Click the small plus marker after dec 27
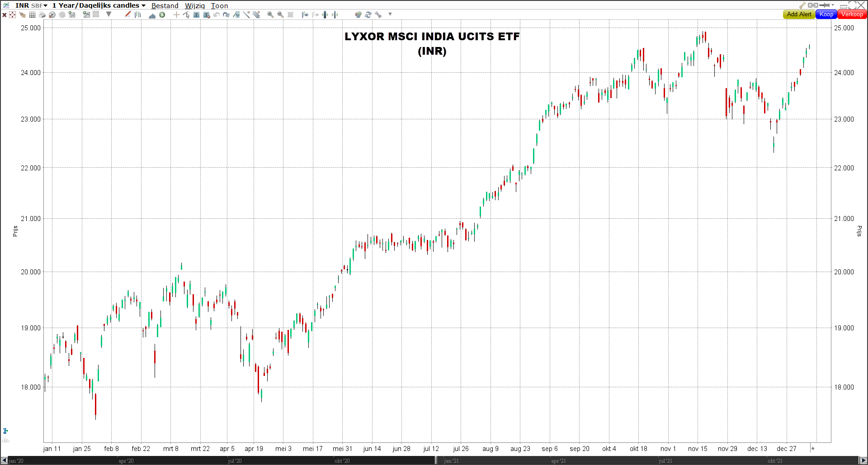This screenshot has height=465, width=868. [812, 448]
